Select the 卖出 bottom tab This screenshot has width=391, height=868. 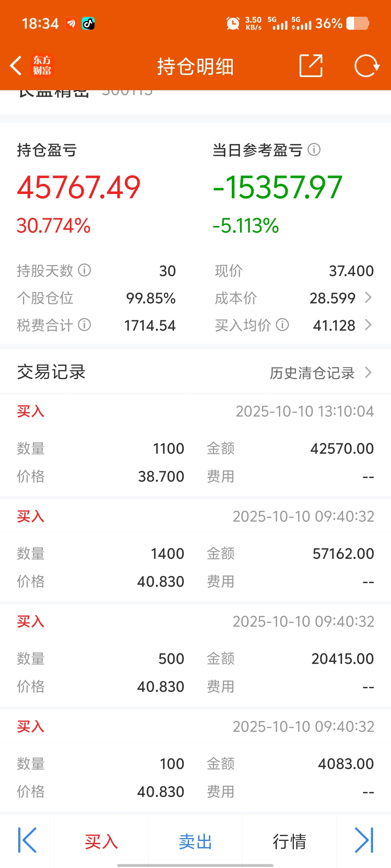coord(195,841)
